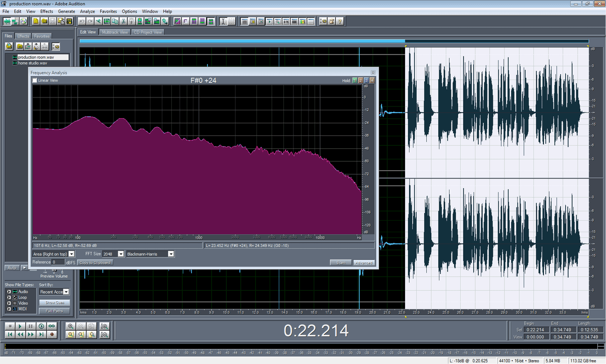Open the Analyze menu
Viewport: 606px width, 364px height.
pos(87,11)
